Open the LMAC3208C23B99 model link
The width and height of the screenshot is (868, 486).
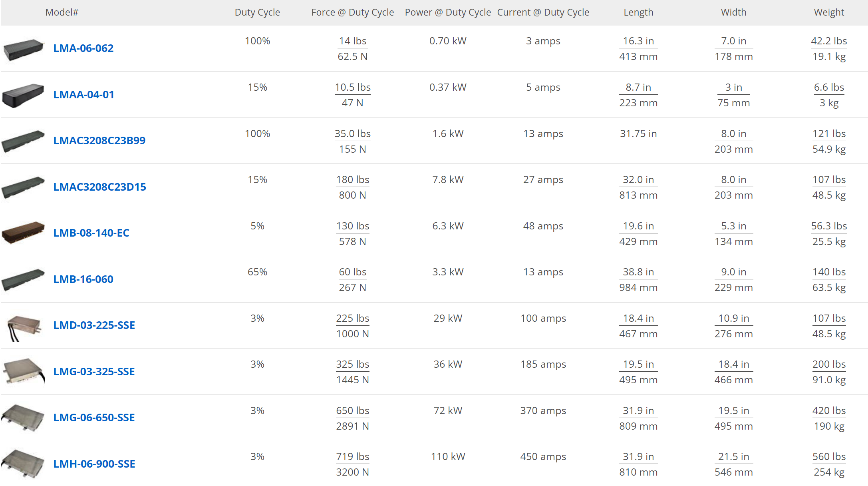point(99,141)
